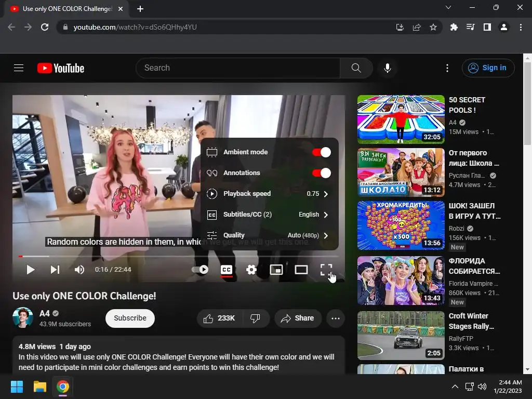532x399 pixels.
Task: Bookmark this tab star icon
Action: [433, 27]
